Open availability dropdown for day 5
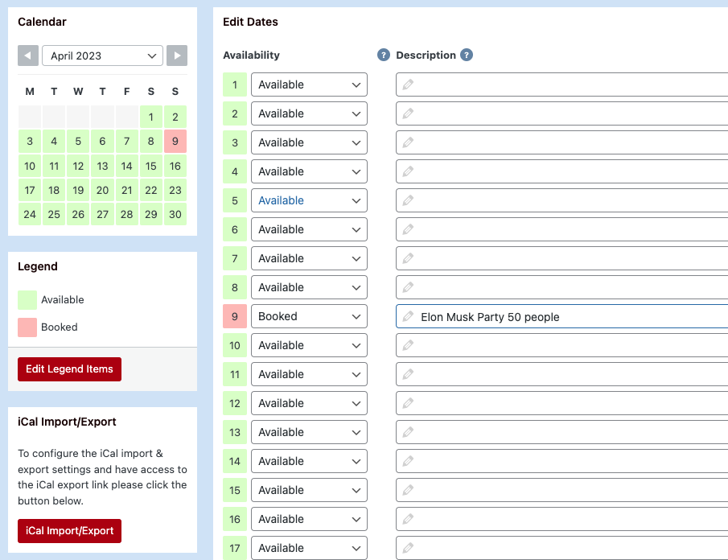 point(309,200)
